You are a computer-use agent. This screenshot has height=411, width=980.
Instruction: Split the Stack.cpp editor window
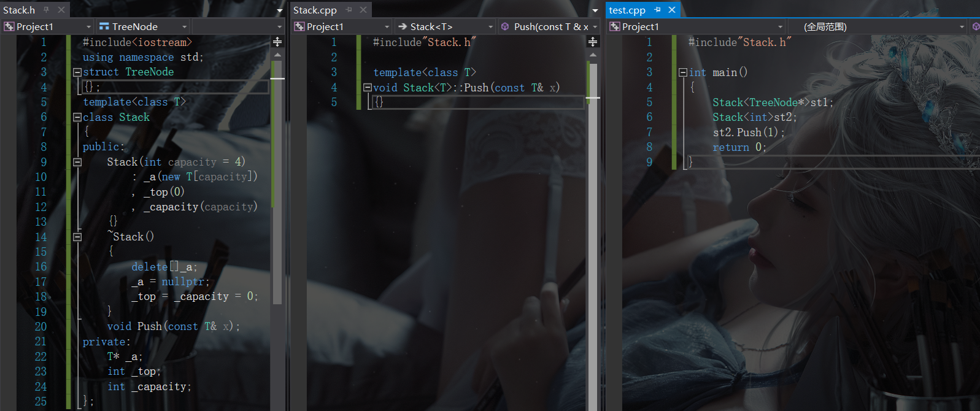coord(593,42)
